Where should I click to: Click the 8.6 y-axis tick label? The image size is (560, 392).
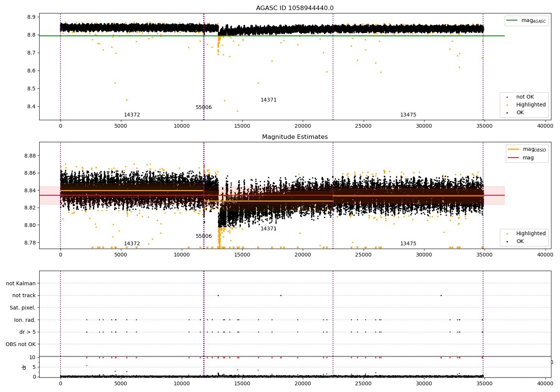point(31,71)
